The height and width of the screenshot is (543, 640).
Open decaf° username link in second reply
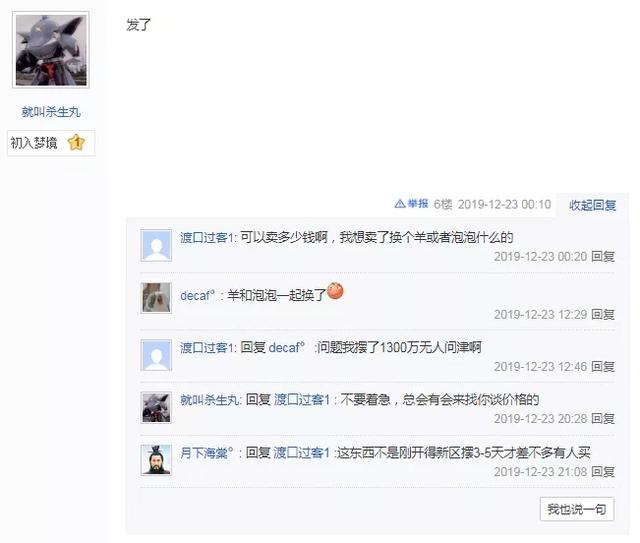198,295
